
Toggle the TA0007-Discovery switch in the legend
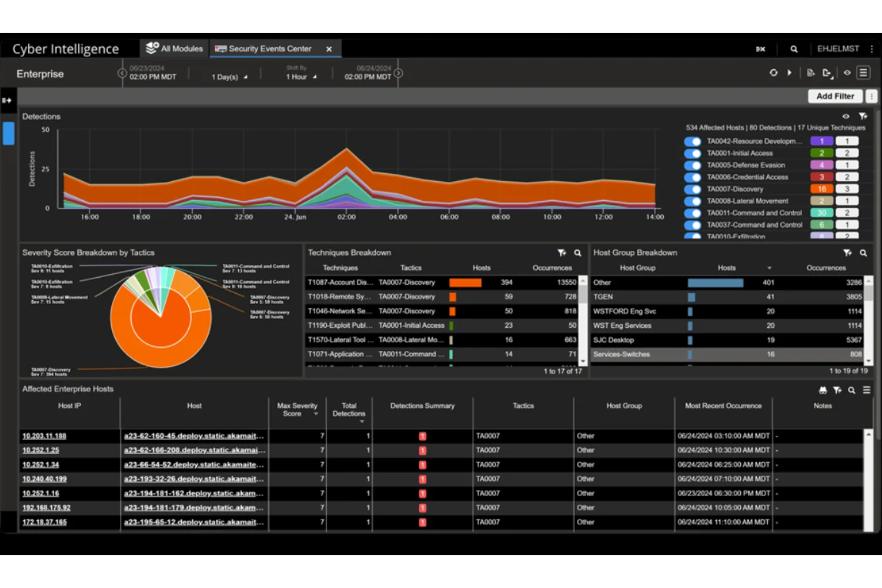tap(693, 189)
